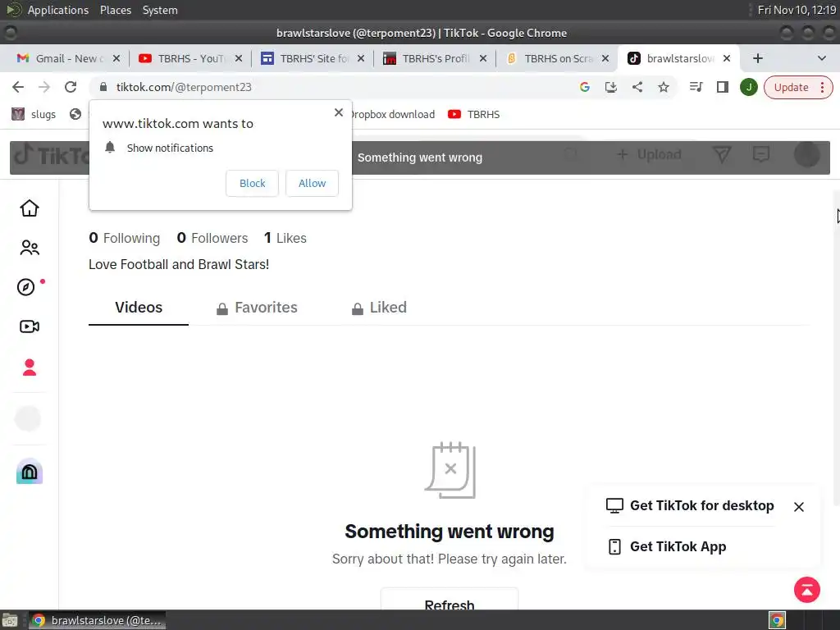The height and width of the screenshot is (630, 840).
Task: Share this page icon
Action: (x=637, y=87)
